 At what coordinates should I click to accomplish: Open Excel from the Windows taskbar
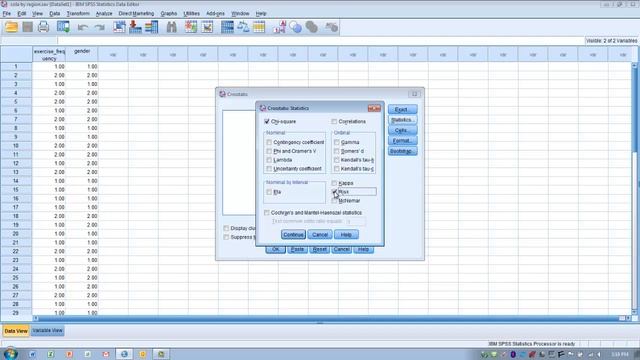tap(51, 354)
